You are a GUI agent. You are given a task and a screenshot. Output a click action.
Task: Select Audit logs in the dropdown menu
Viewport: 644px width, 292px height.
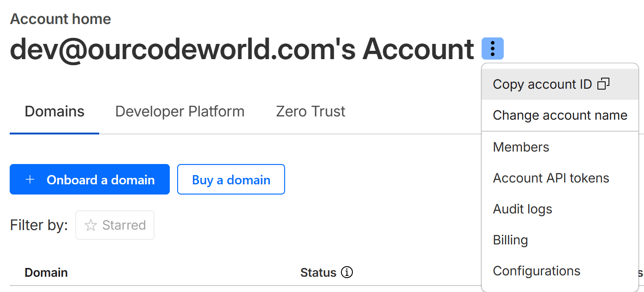click(x=523, y=209)
